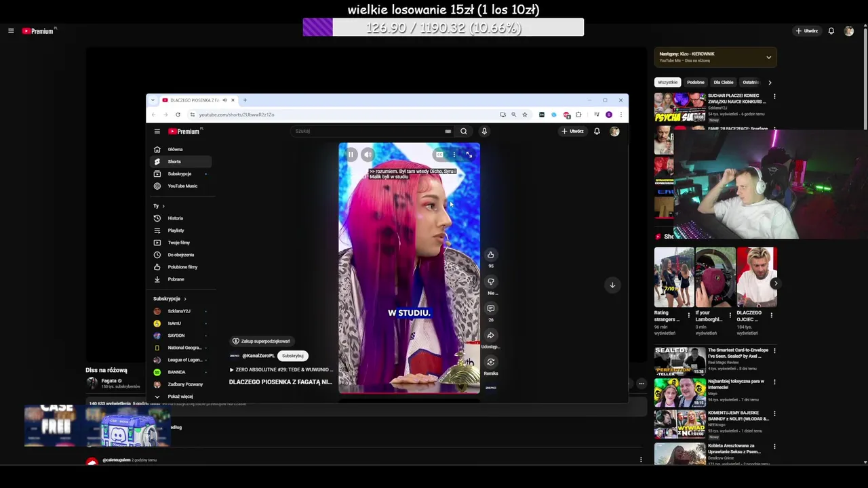This screenshot has height=488, width=868.
Task: Click the browser address bar URL
Action: point(237,115)
